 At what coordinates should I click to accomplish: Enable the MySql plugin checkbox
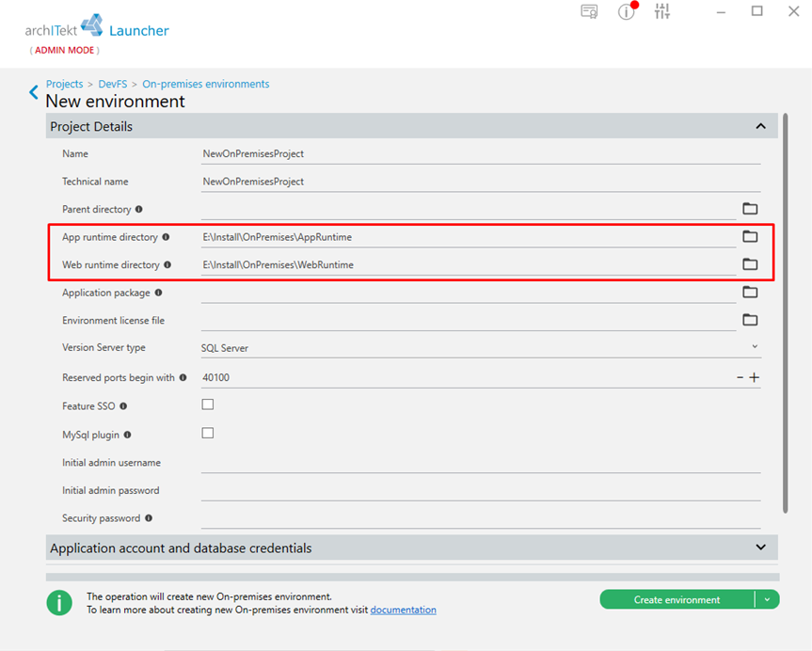point(208,433)
